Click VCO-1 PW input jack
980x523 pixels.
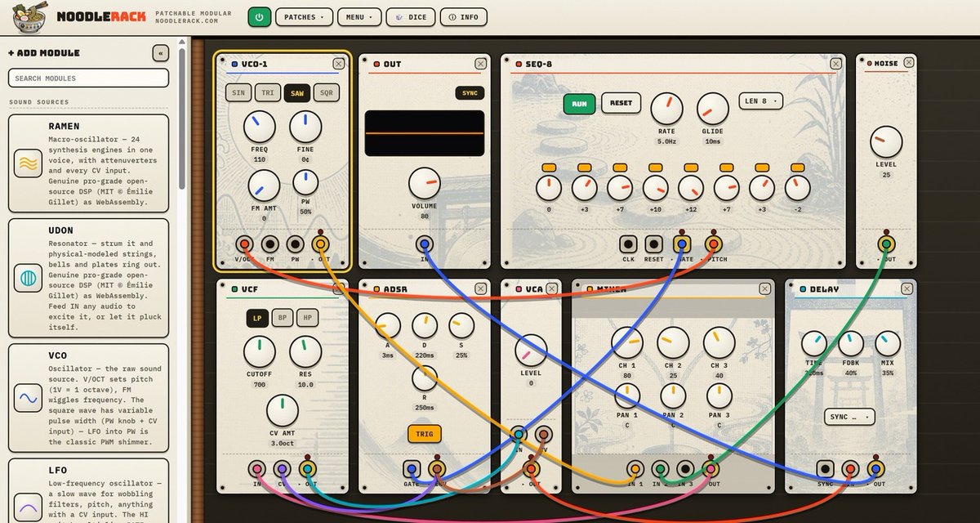pyautogui.click(x=294, y=244)
